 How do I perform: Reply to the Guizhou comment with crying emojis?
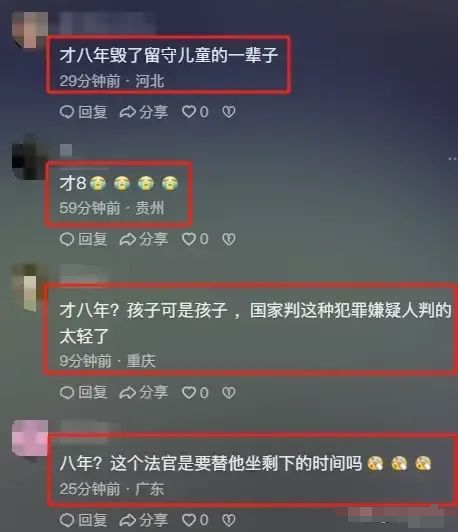[x=83, y=239]
